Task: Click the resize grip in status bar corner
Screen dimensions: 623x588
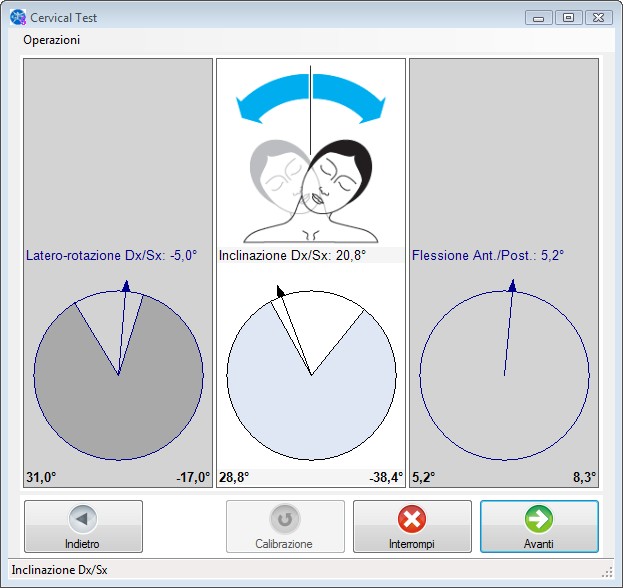Action: [607, 572]
